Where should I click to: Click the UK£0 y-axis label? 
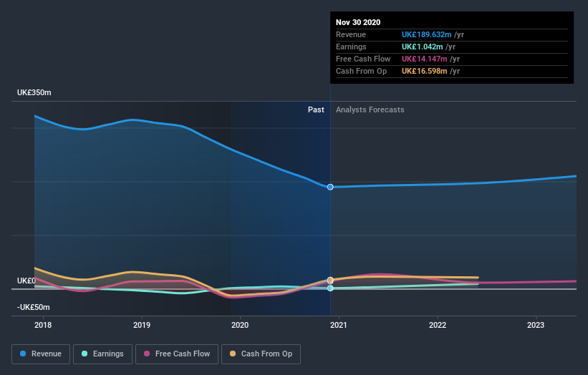click(x=26, y=281)
